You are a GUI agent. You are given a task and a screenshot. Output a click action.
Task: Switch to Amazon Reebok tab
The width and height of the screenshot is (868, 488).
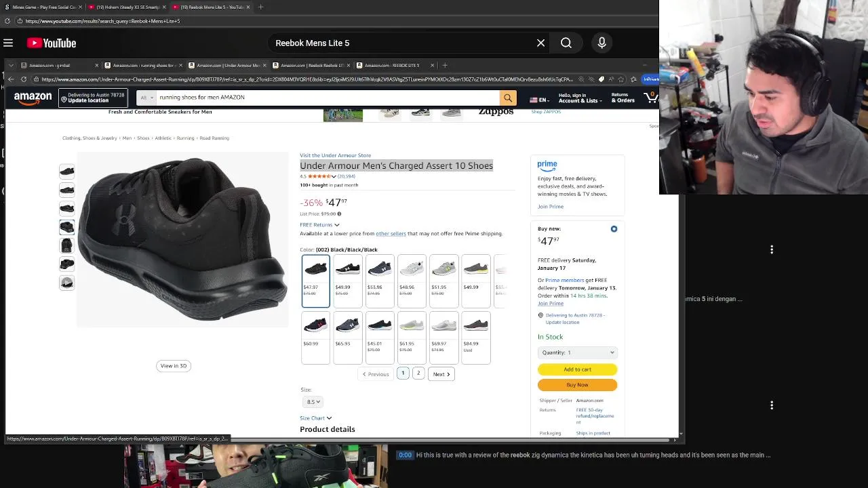click(312, 65)
